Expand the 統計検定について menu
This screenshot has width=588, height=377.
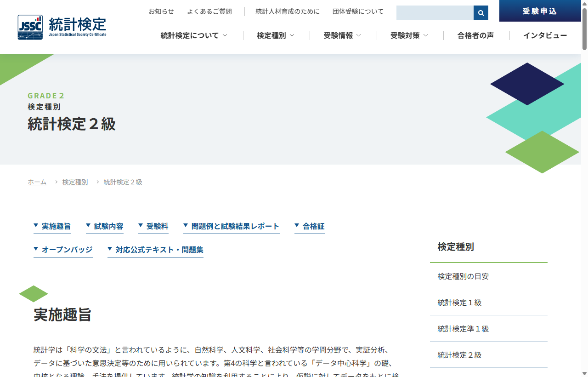(194, 35)
